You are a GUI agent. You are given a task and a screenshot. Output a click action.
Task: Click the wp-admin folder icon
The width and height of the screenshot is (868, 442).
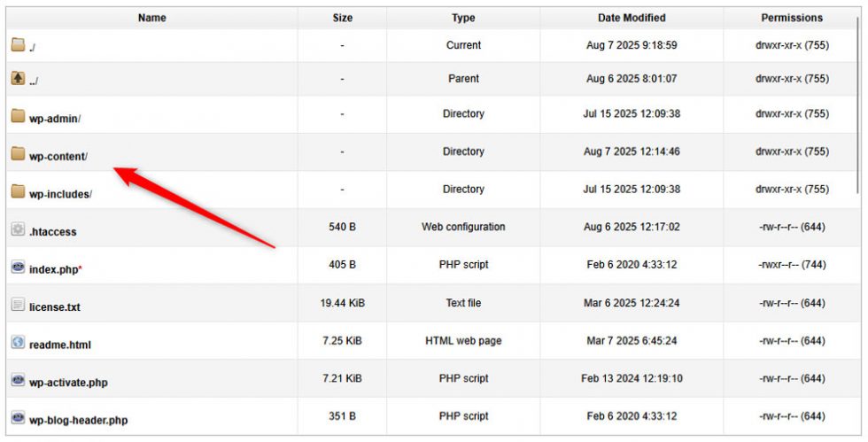click(18, 116)
